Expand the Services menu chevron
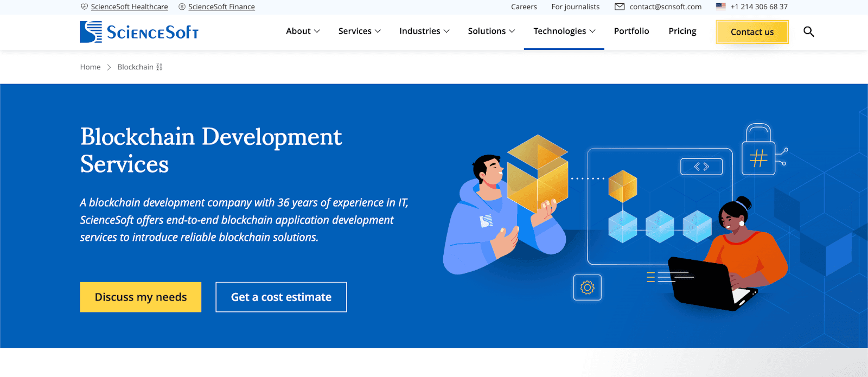The image size is (868, 377). tap(378, 31)
